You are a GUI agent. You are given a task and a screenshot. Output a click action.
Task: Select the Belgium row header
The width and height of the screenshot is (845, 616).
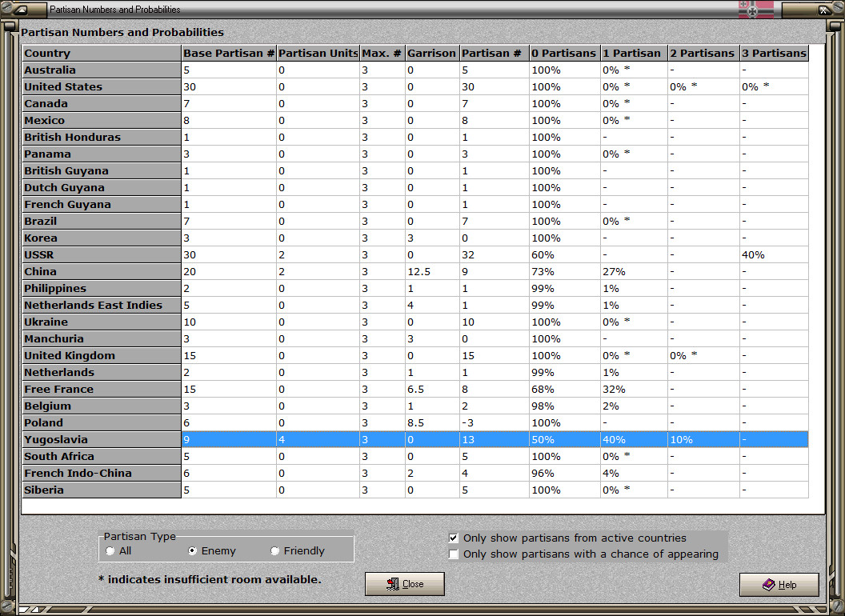102,406
